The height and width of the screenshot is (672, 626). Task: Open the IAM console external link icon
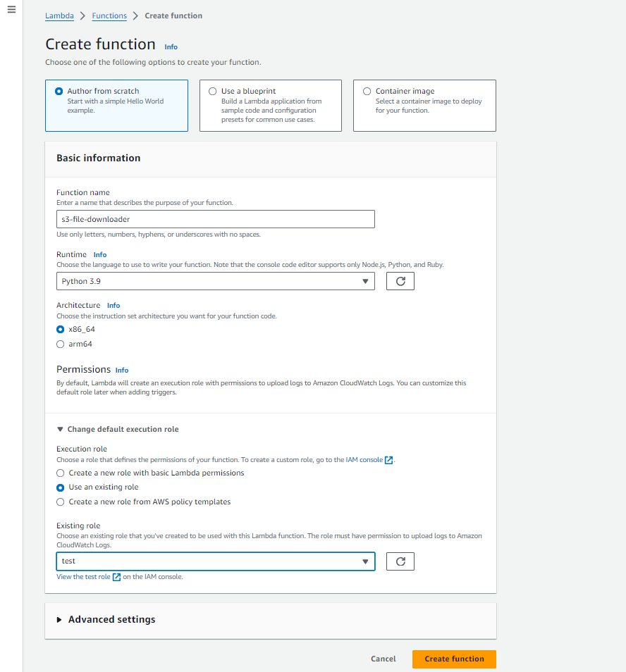coord(388,460)
